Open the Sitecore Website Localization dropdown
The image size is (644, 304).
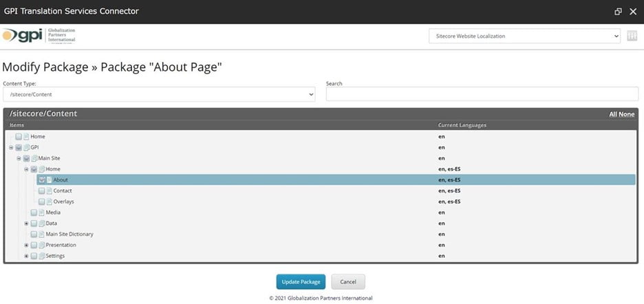point(524,36)
